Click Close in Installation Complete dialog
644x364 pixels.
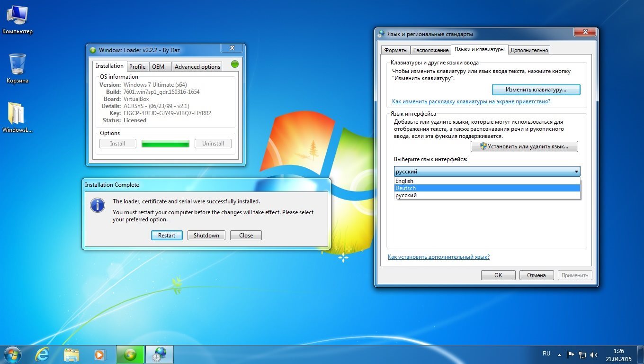click(246, 236)
